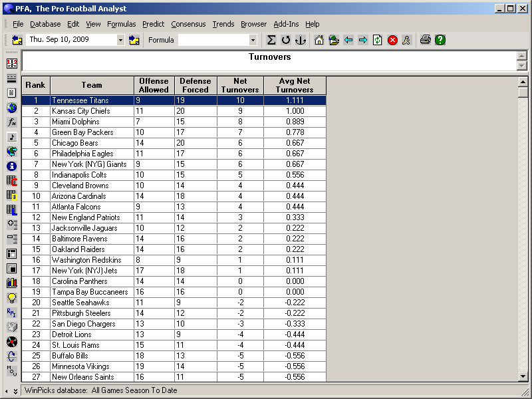Viewport: 532px width, 399px height.
Task: Expand sidebar toolbar overflow chevron
Action: coord(15,391)
